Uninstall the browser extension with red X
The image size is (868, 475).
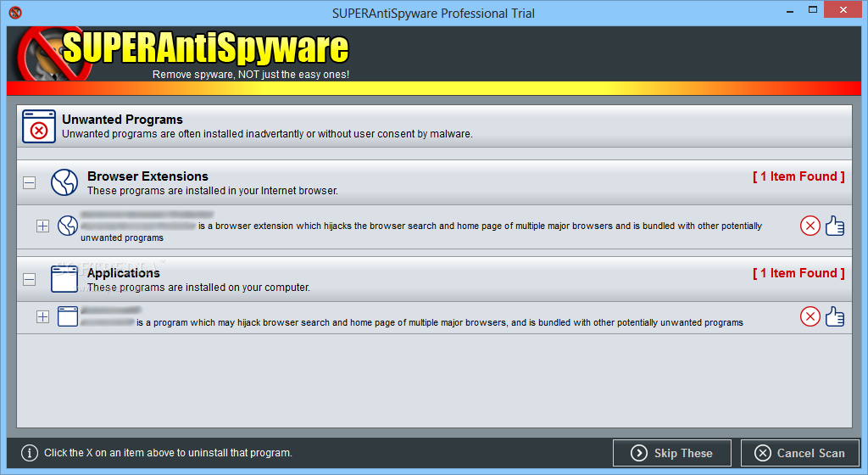[810, 226]
